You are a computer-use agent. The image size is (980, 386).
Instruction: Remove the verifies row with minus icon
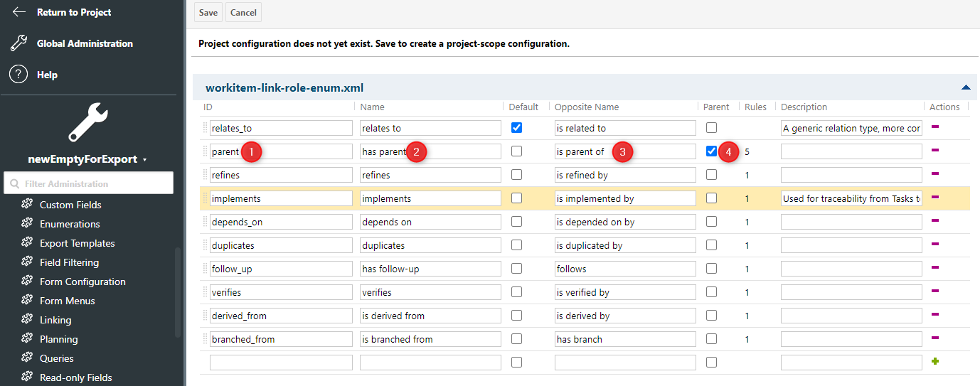coord(935,291)
